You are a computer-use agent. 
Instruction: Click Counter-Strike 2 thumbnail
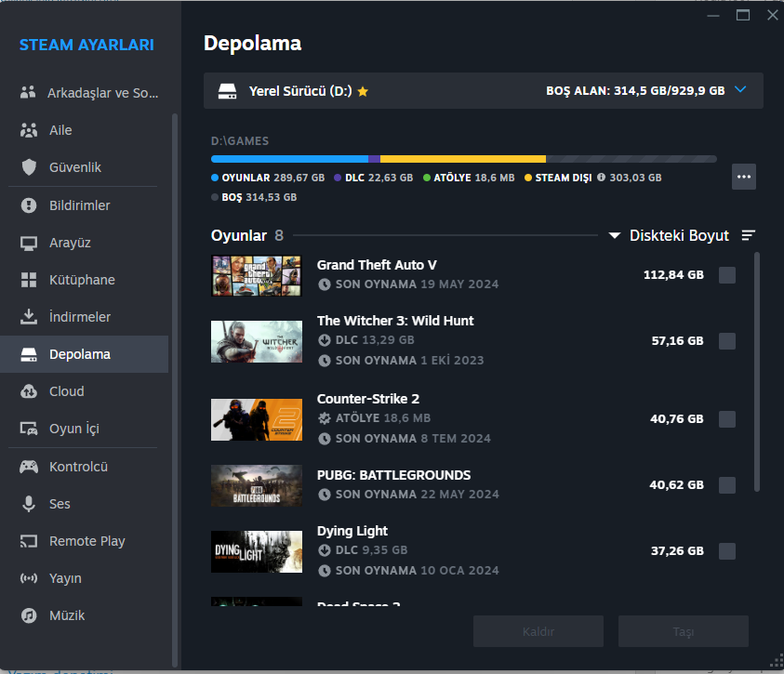(257, 419)
